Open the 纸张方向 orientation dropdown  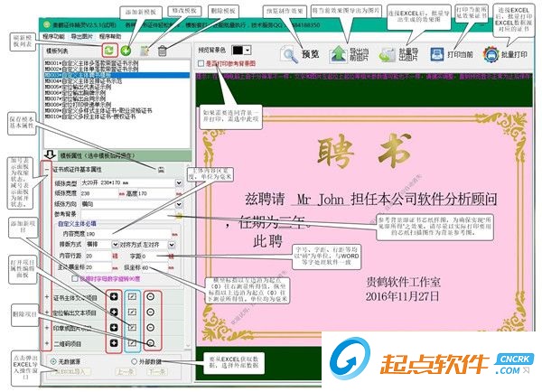pos(179,204)
